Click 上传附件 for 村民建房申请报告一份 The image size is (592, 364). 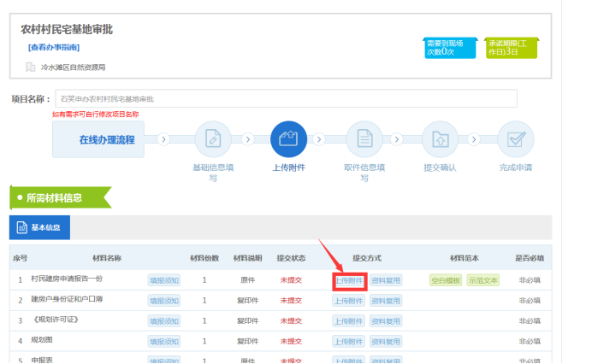349,280
